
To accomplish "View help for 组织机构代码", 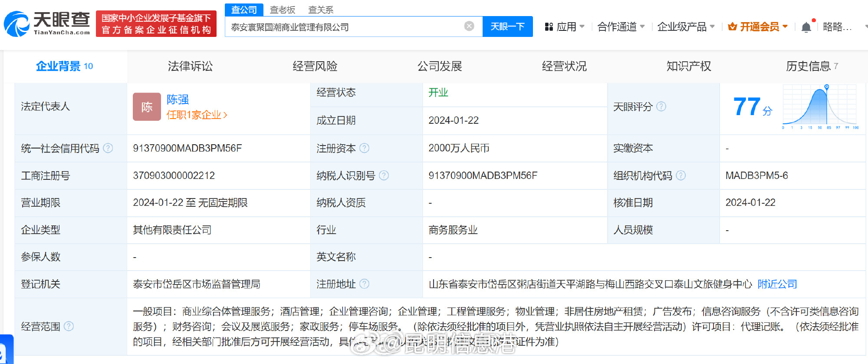I will pyautogui.click(x=681, y=175).
